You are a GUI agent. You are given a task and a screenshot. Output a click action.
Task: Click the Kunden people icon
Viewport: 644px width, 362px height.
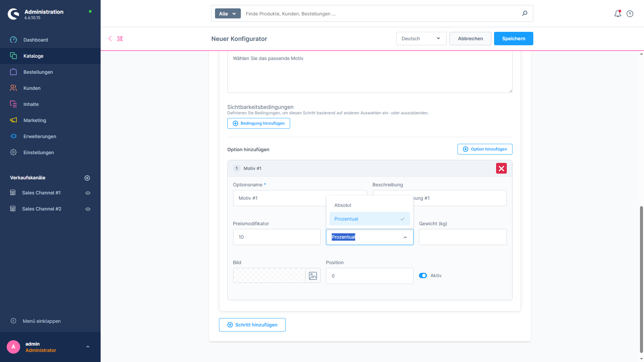point(13,88)
